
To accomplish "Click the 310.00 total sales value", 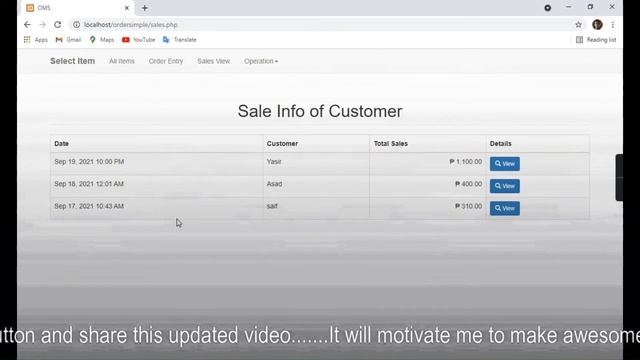I will (x=469, y=206).
